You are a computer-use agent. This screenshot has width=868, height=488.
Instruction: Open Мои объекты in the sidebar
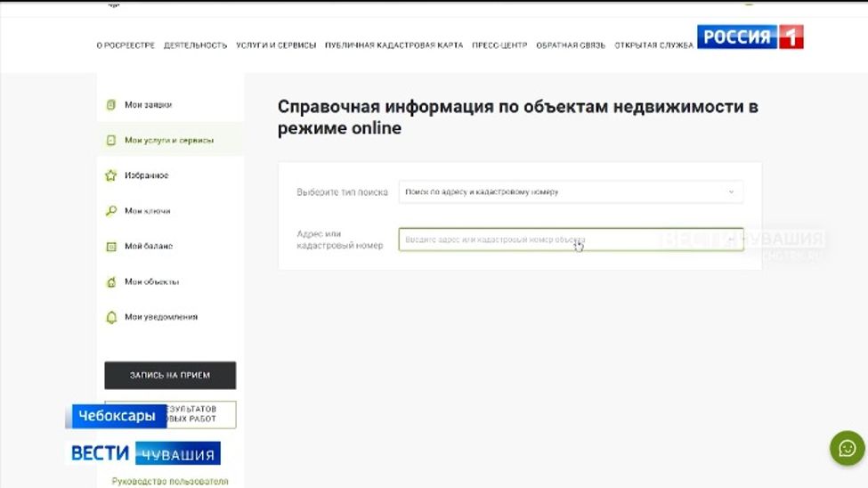pos(170,282)
